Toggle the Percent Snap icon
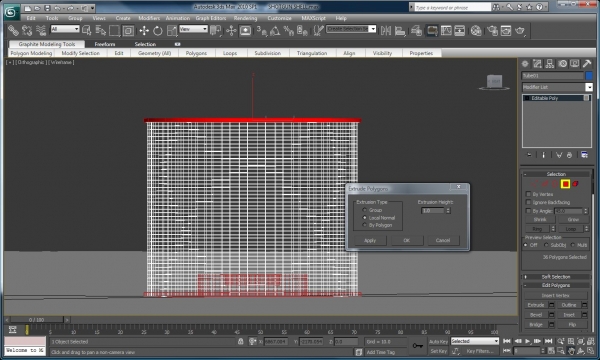The image size is (600, 360). (288, 30)
